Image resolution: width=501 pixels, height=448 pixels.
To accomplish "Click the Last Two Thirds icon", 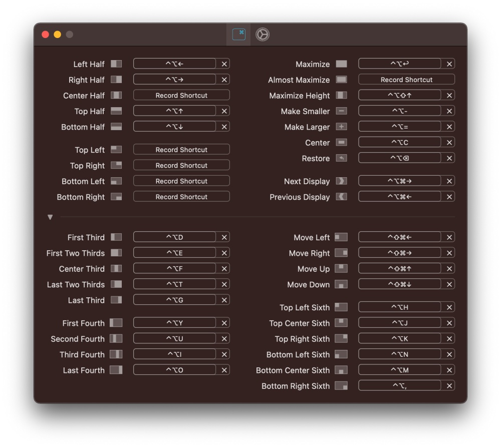I will (116, 284).
